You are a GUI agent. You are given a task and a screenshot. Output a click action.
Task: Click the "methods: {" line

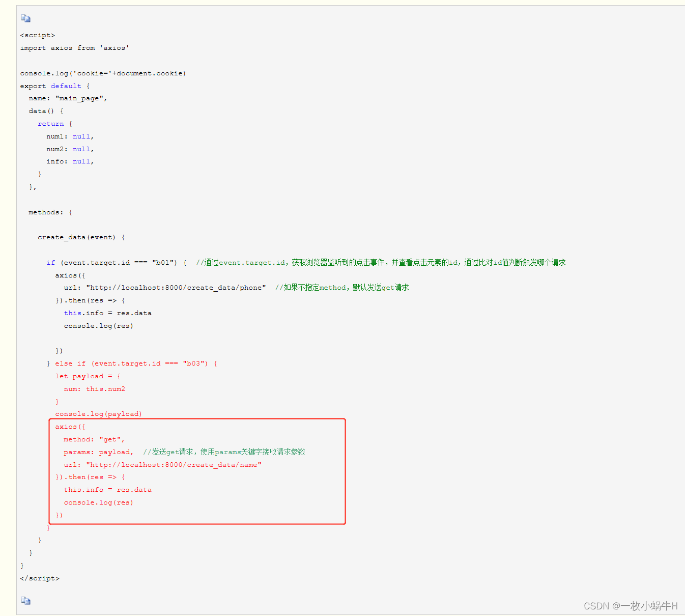[x=50, y=212]
